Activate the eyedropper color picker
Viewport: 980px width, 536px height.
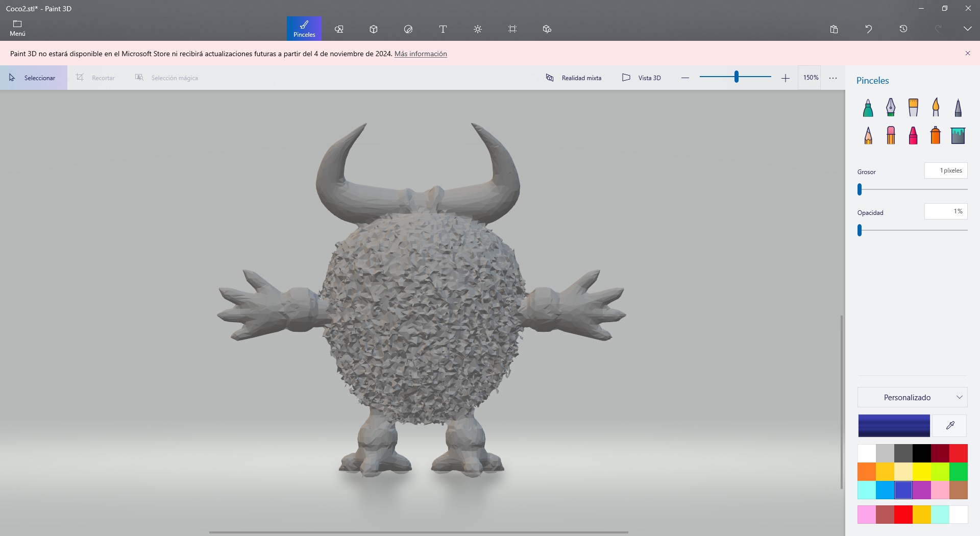pyautogui.click(x=950, y=426)
